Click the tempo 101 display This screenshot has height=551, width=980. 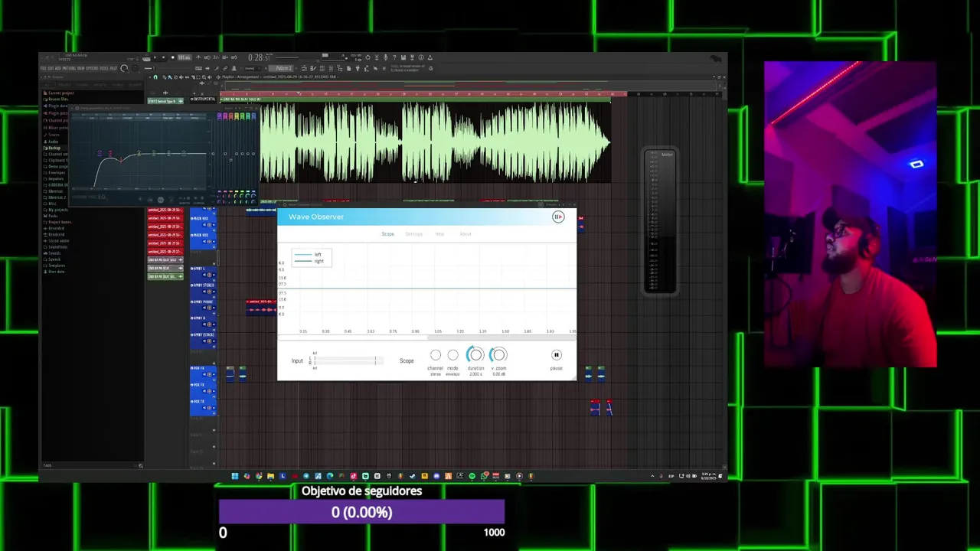(x=185, y=57)
